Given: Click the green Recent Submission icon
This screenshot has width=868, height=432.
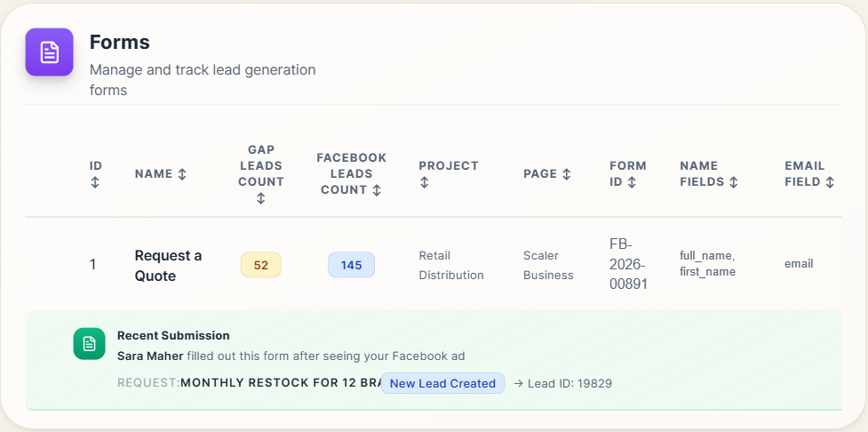Looking at the screenshot, I should click(x=89, y=343).
